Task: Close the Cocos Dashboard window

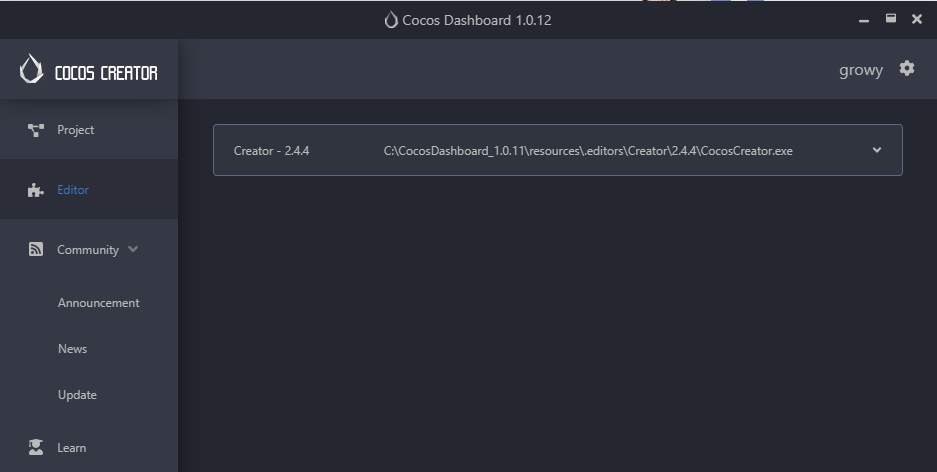Action: point(917,19)
